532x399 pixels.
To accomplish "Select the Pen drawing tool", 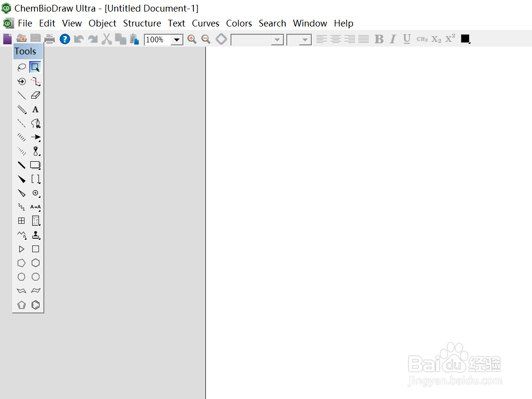I will pyautogui.click(x=35, y=123).
